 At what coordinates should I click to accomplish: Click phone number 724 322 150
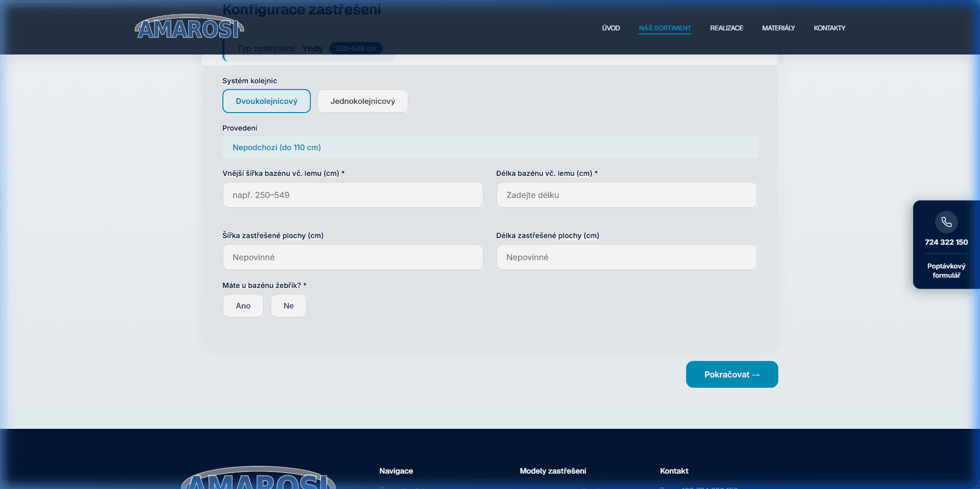pos(946,242)
